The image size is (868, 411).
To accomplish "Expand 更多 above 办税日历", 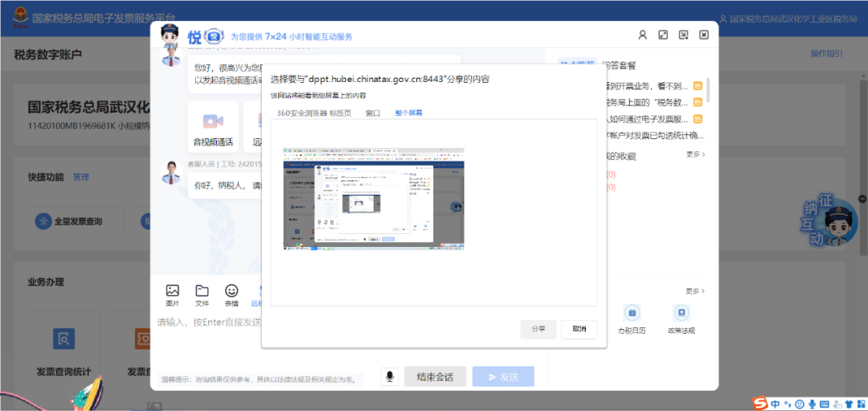I will click(x=696, y=291).
